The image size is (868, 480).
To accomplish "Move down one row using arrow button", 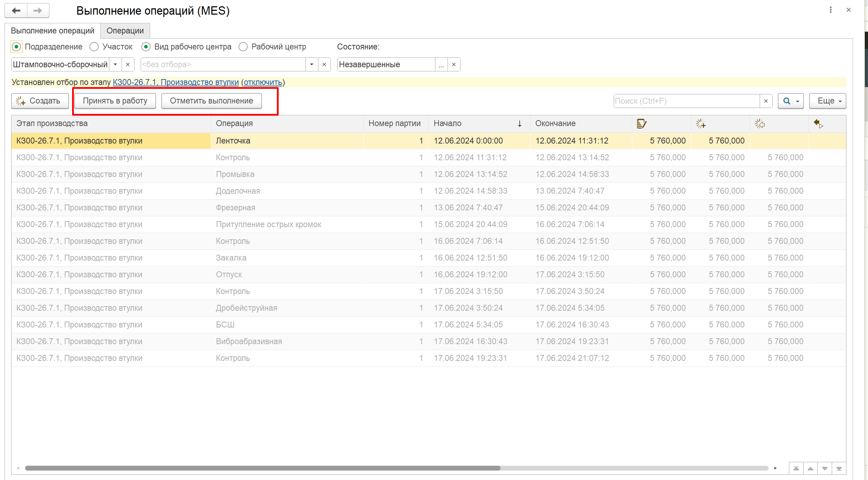I will pyautogui.click(x=825, y=469).
